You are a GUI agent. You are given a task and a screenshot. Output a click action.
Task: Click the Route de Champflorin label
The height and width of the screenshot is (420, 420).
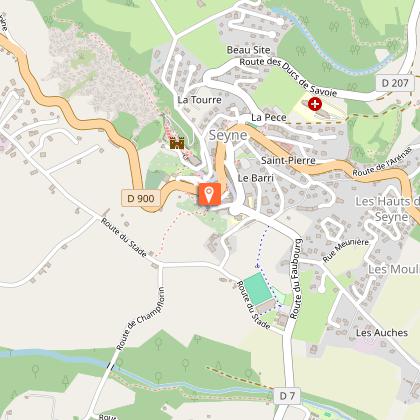pos(140,318)
